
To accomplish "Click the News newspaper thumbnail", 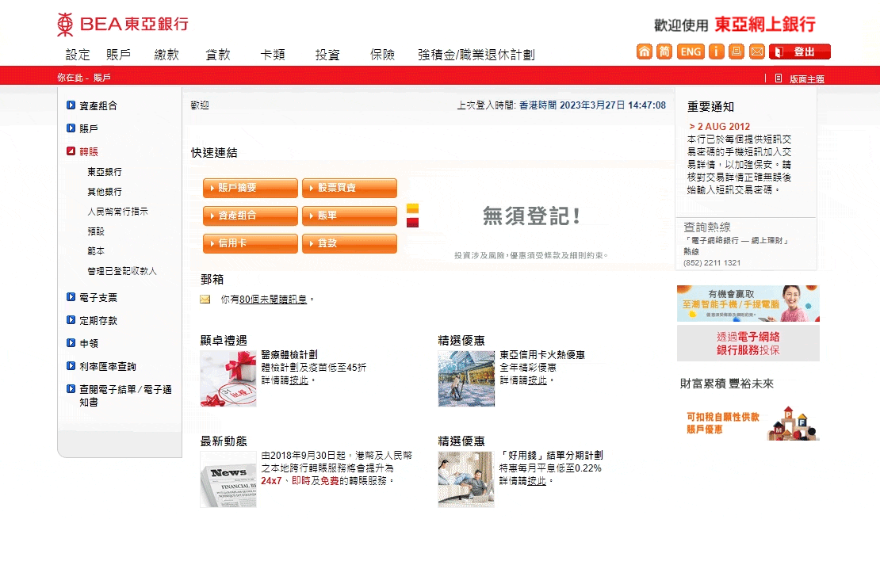I will [x=228, y=479].
